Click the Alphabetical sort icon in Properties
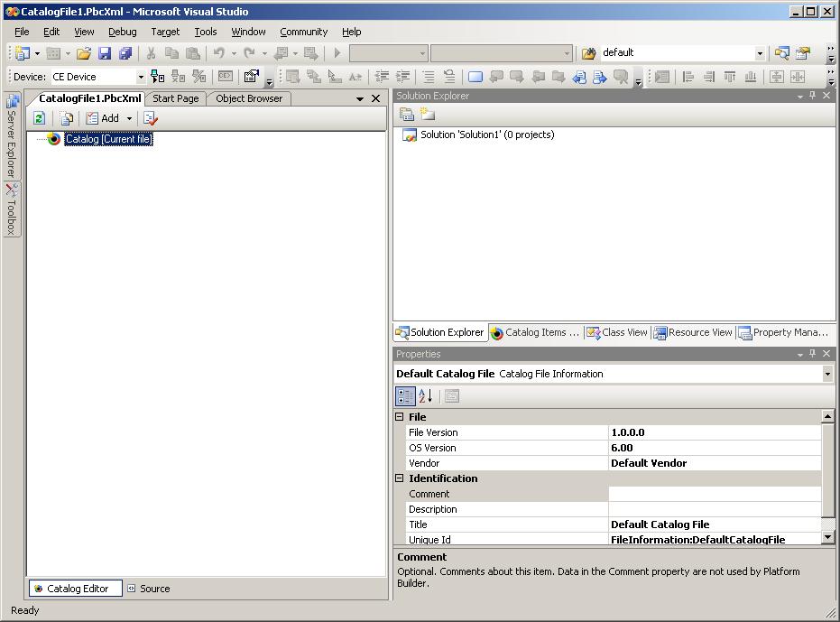This screenshot has width=840, height=622. (426, 396)
